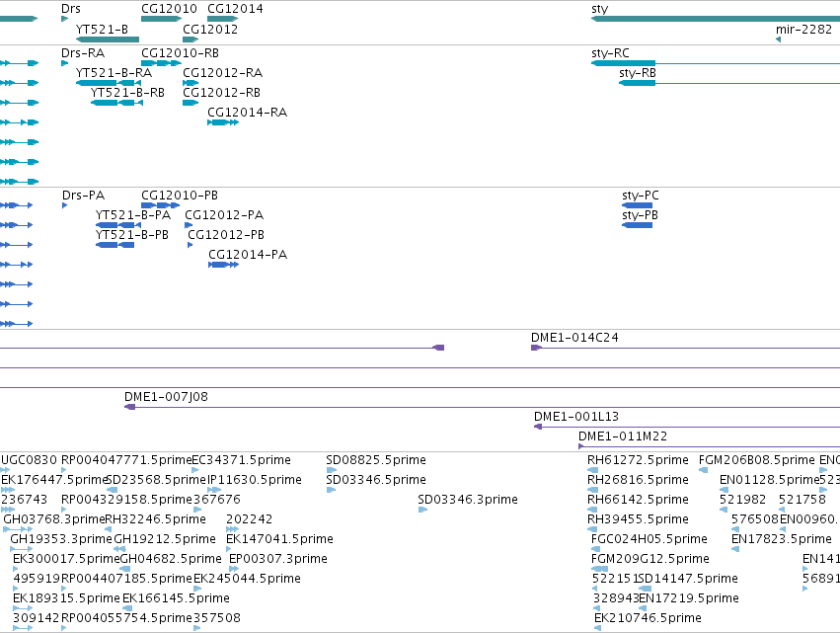Click the CG12012 gene feature

click(x=191, y=40)
